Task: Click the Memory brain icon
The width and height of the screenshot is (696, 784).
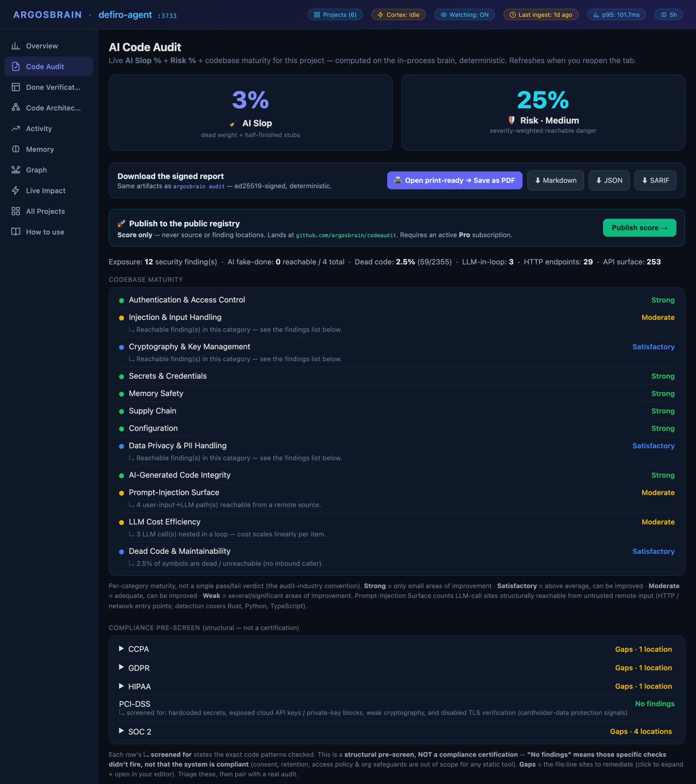Action: (16, 149)
